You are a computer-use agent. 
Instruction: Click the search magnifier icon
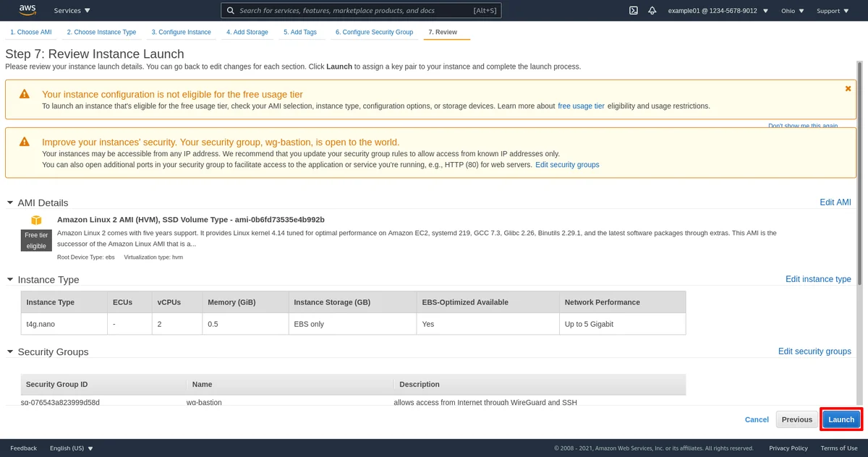230,11
